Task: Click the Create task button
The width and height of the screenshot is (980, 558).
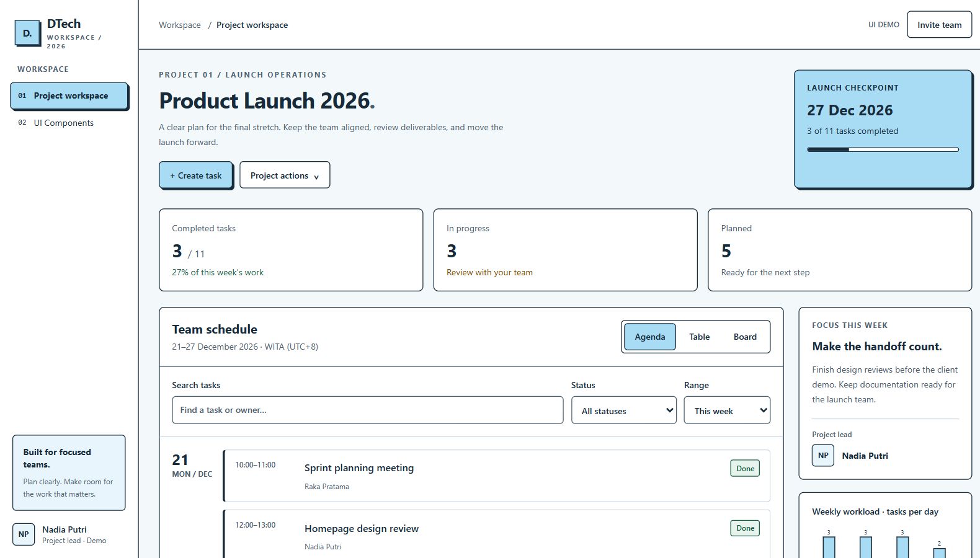Action: click(196, 175)
